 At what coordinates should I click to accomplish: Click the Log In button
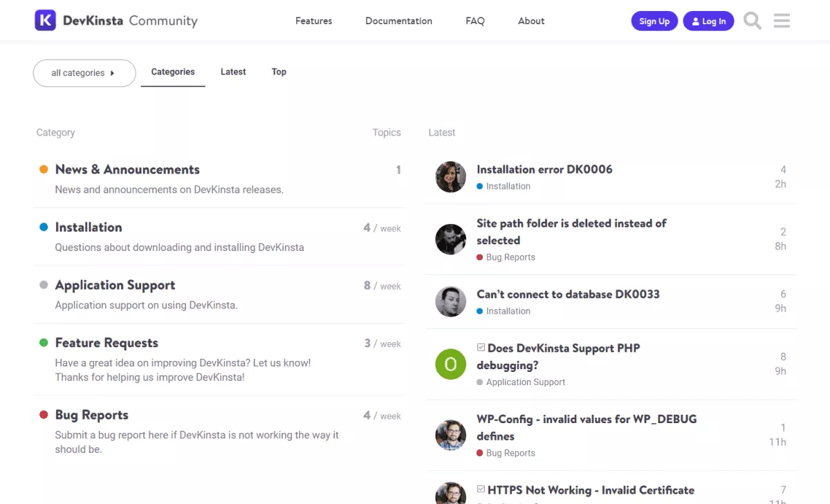pos(709,21)
